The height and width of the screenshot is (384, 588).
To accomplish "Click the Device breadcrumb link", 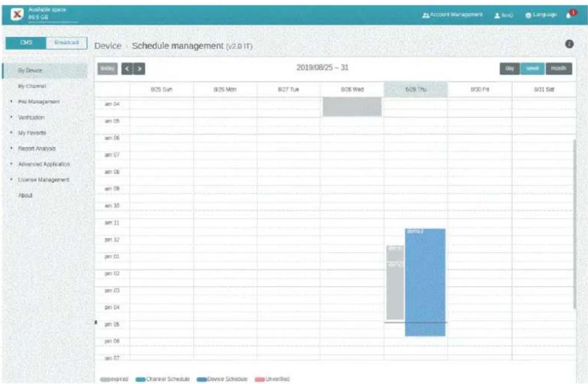I will pyautogui.click(x=108, y=46).
